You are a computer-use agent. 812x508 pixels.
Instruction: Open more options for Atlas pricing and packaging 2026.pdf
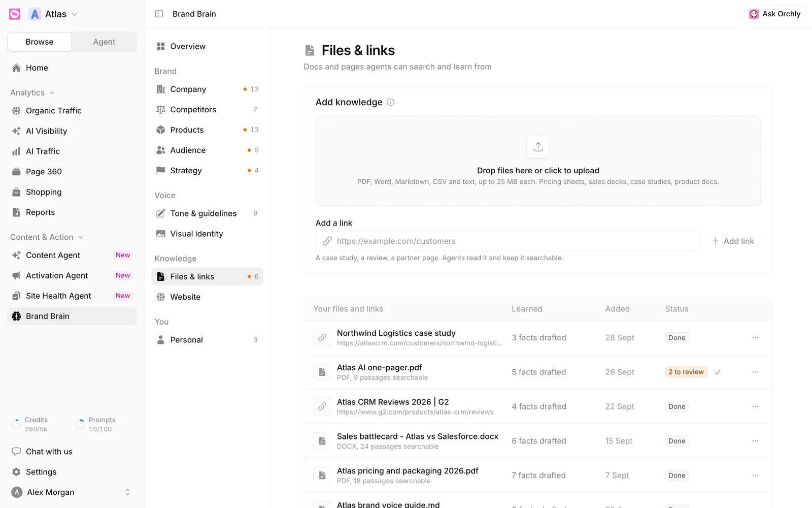click(x=755, y=475)
